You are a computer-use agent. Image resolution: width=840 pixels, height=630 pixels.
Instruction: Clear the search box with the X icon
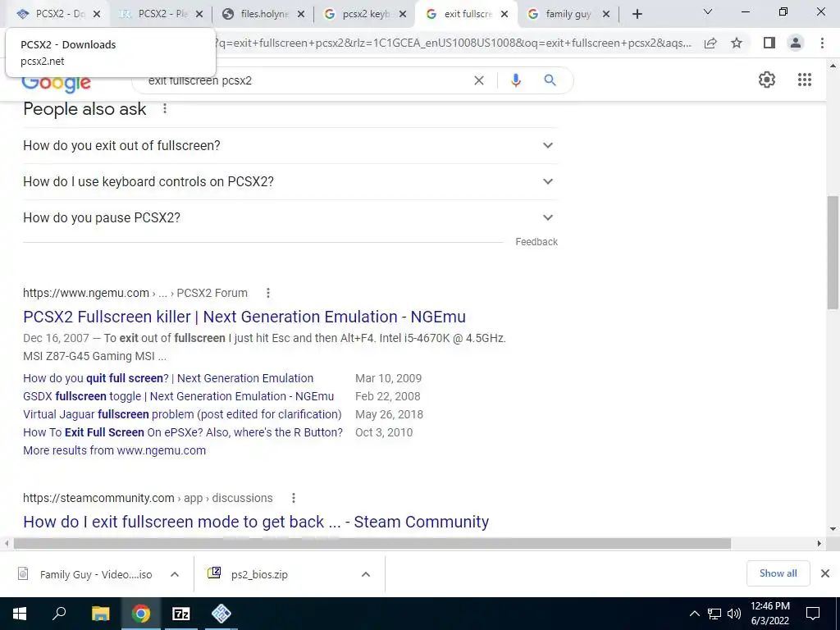click(479, 80)
